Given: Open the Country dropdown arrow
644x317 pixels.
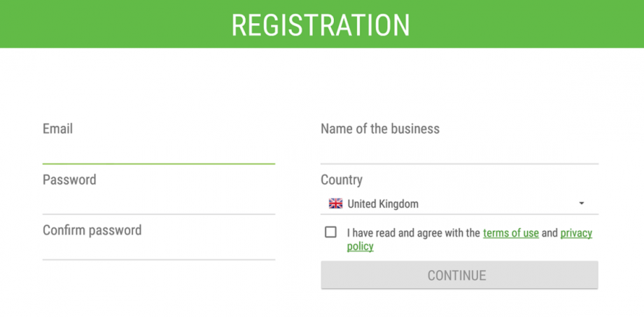Looking at the screenshot, I should coord(581,204).
